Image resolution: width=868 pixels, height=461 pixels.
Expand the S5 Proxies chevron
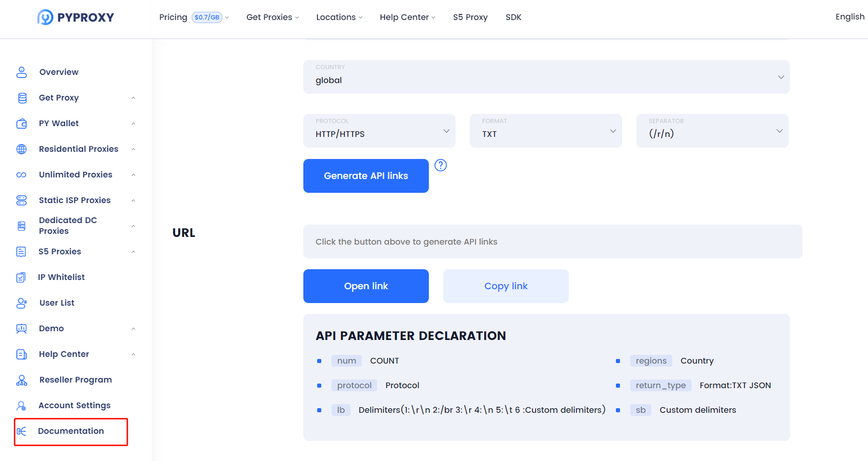coord(133,252)
